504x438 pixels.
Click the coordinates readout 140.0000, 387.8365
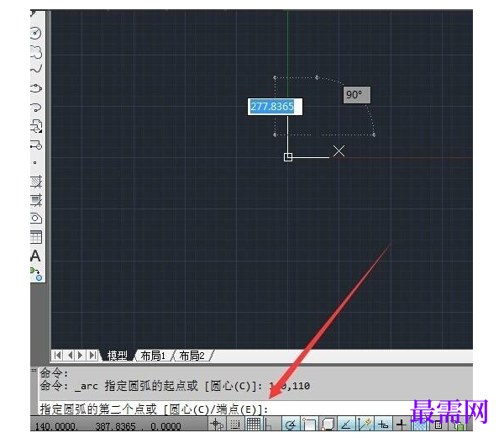(x=108, y=426)
